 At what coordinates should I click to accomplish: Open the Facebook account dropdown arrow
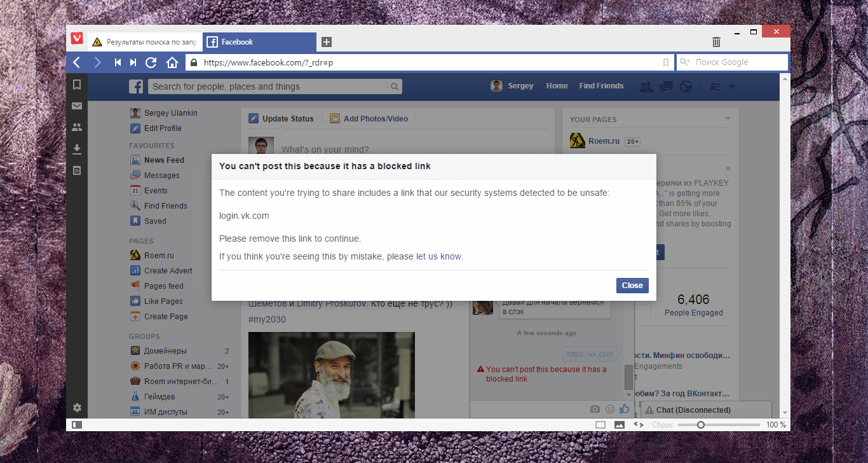point(732,86)
